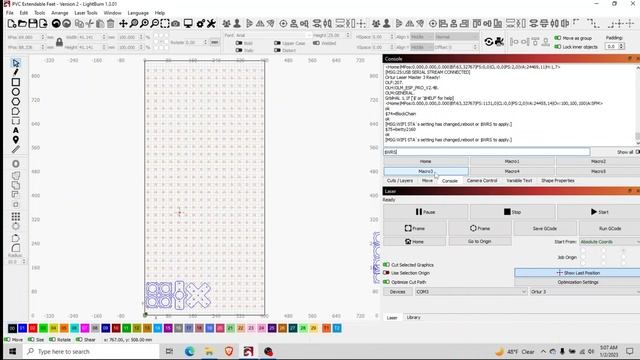Viewport: 640px width, 360px height.
Task: Select the Position Laser marker tool
Action: pyautogui.click(x=16, y=140)
